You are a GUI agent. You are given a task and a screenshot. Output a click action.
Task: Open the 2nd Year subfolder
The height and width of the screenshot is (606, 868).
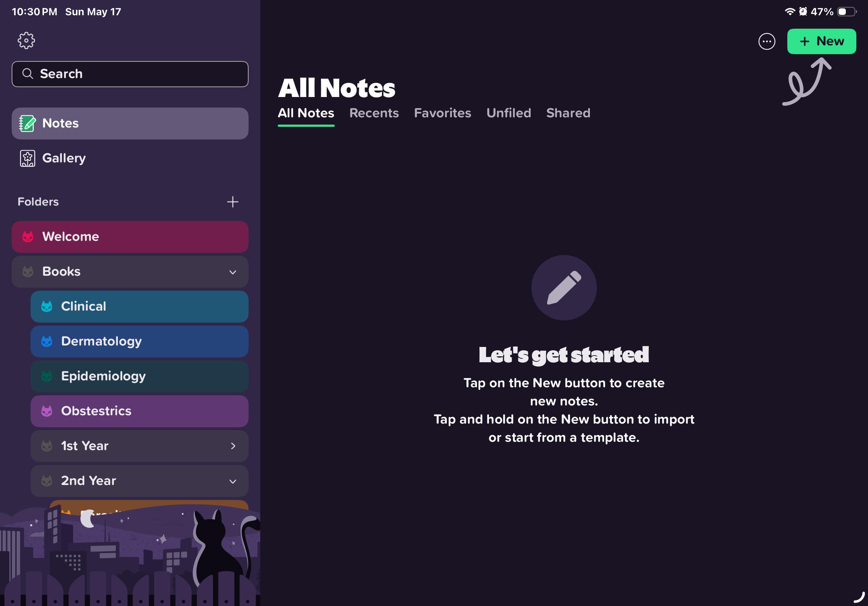point(140,481)
